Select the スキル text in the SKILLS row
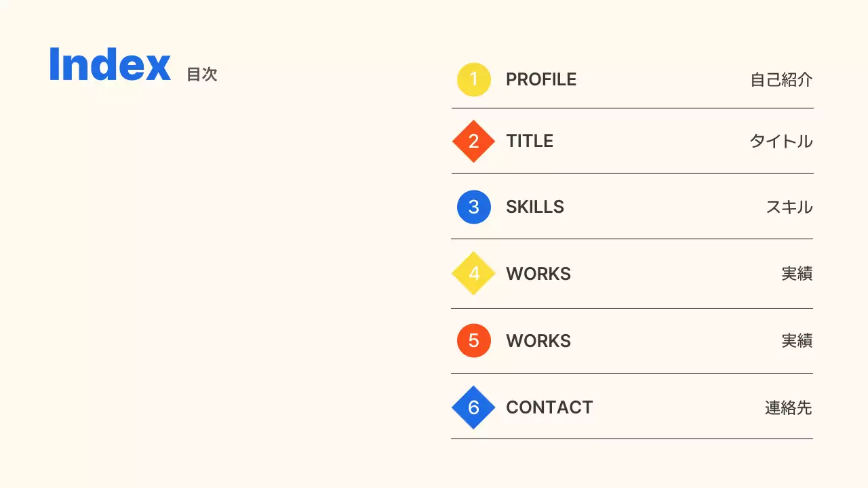 pyautogui.click(x=789, y=207)
